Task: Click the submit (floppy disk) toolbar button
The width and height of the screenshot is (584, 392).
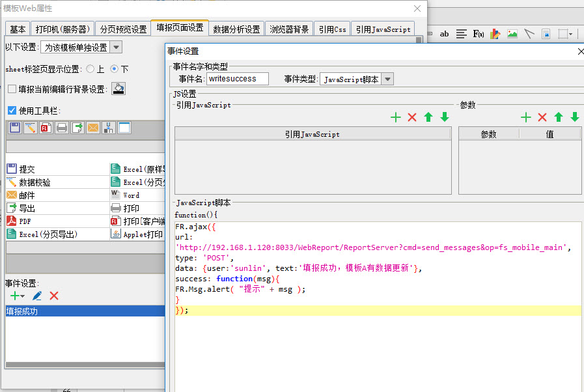Action: (15, 128)
